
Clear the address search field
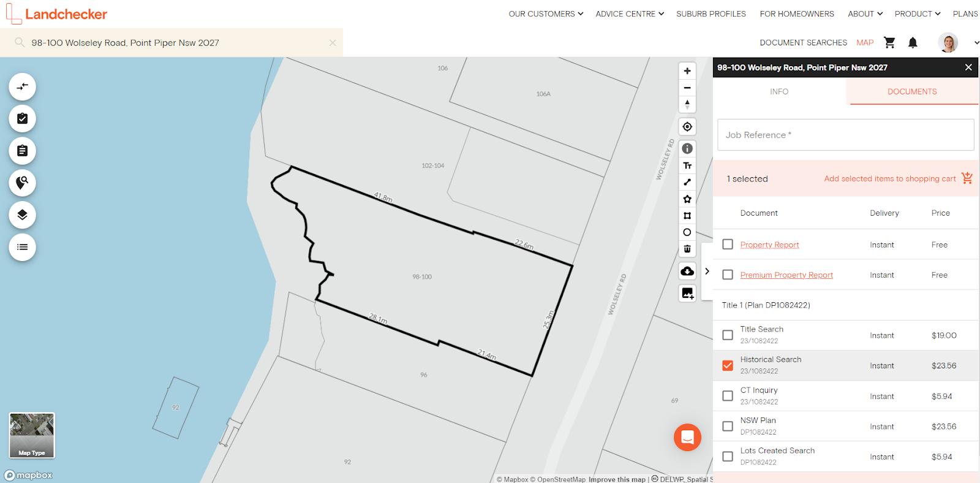click(333, 43)
